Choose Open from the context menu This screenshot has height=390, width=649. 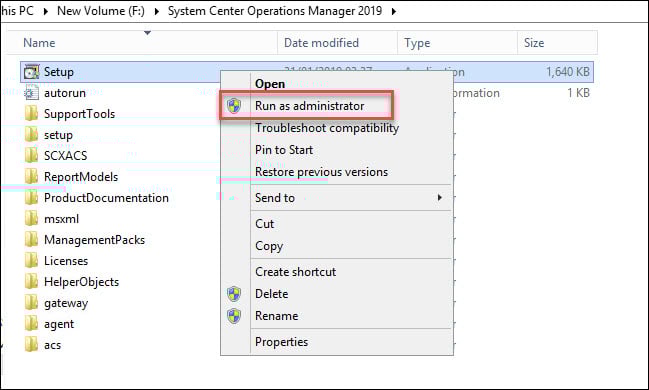pos(270,84)
